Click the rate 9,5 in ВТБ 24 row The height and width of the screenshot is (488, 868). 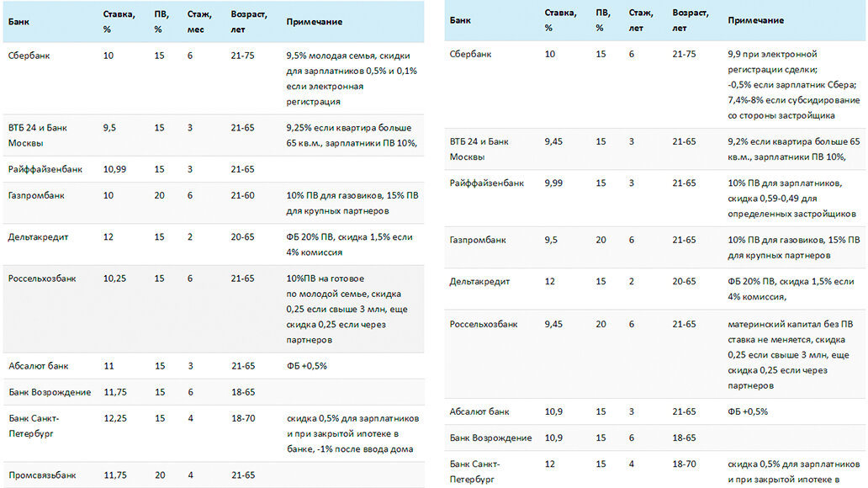coord(109,128)
